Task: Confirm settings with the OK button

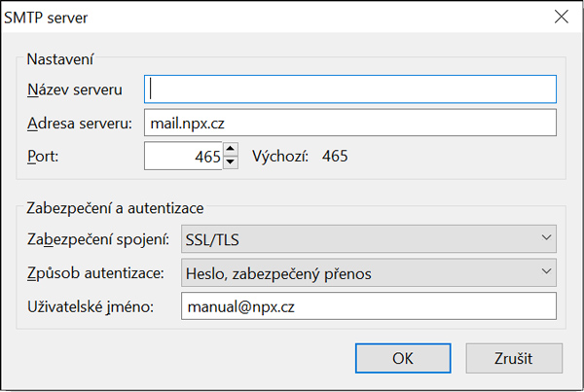Action: click(403, 357)
